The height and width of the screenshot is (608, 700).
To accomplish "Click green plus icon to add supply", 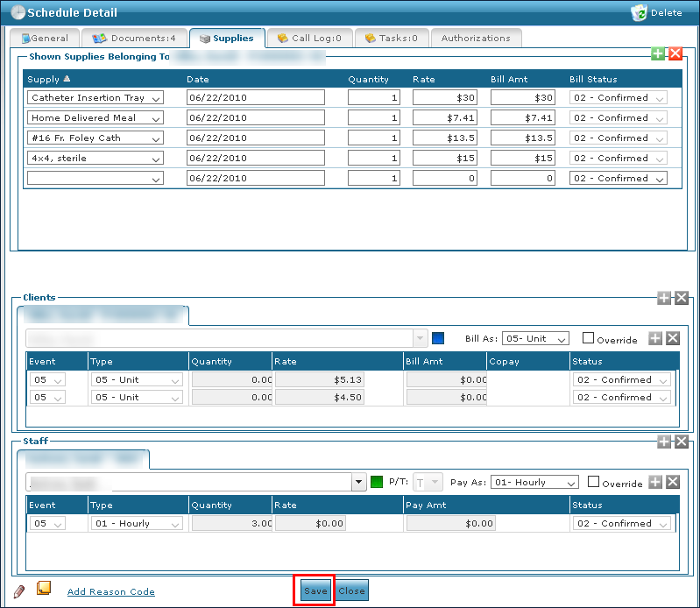I will pos(659,54).
